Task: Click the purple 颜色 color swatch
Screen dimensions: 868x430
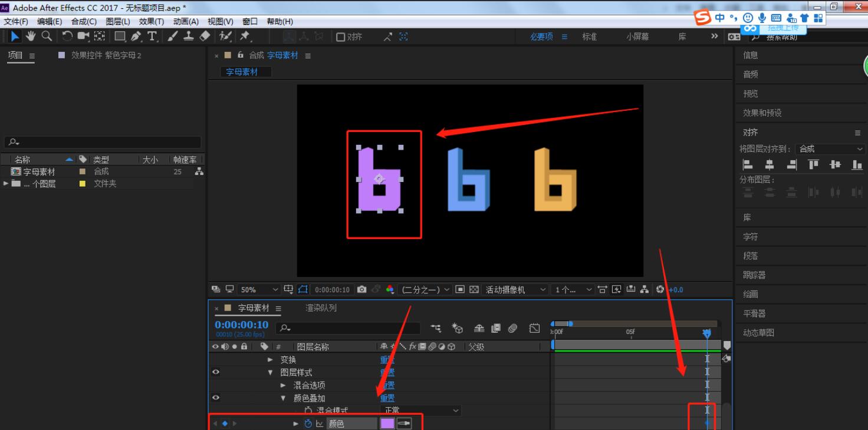Action: (387, 424)
